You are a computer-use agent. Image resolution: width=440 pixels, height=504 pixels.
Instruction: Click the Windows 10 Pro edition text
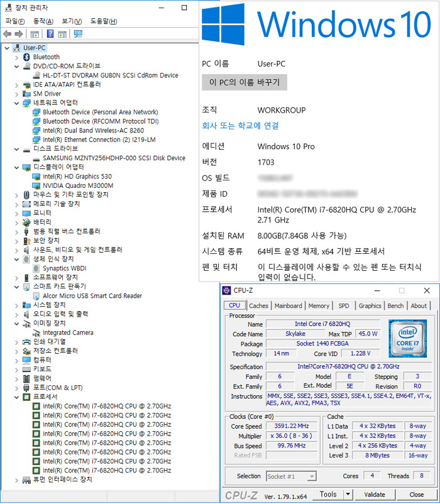tap(286, 146)
